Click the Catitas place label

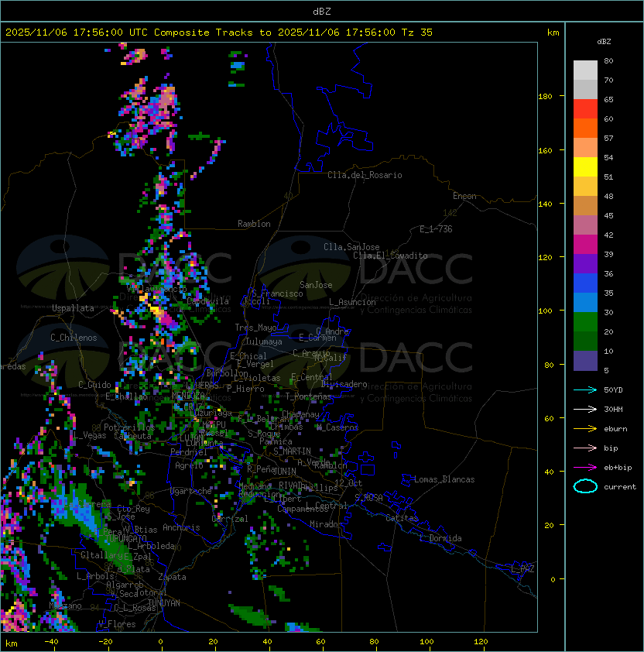tap(402, 518)
